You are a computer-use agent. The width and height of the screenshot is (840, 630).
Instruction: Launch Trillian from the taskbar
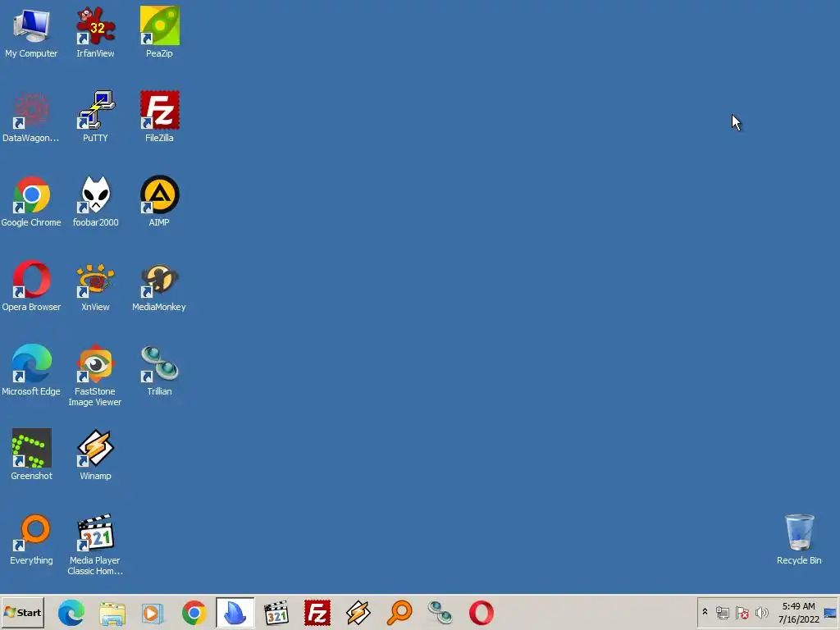[441, 613]
